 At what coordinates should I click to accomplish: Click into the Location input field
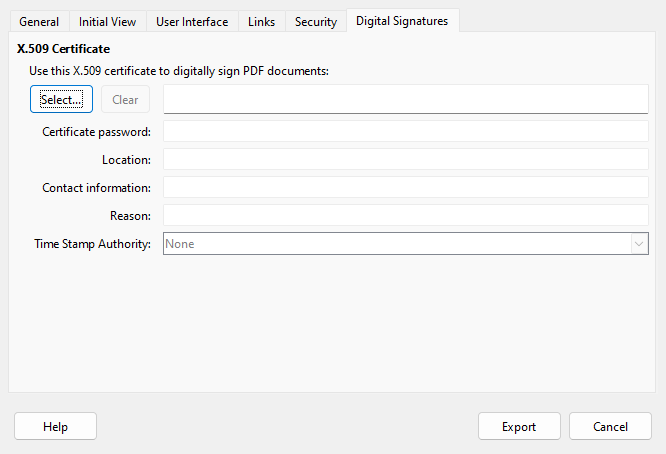[406, 159]
